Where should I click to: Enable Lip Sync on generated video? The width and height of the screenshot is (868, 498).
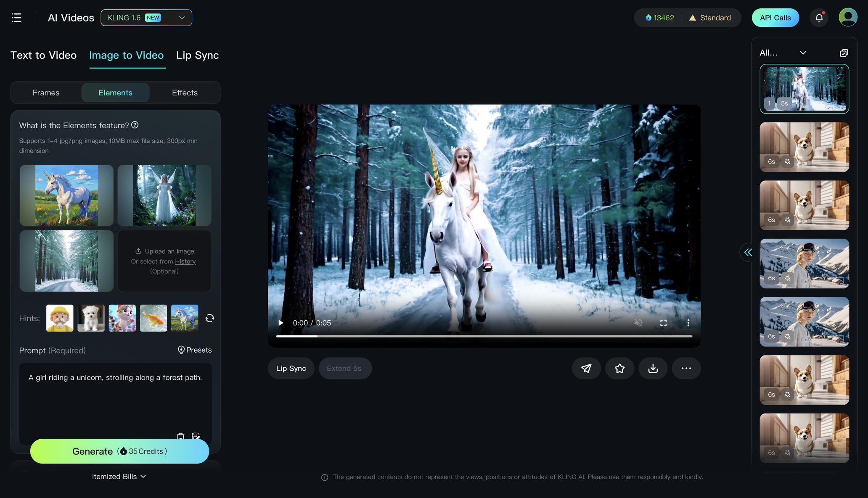click(x=291, y=368)
